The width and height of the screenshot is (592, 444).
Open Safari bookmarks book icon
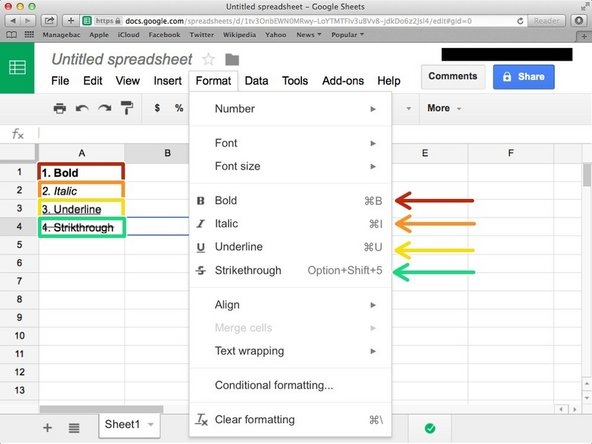pyautogui.click(x=11, y=35)
